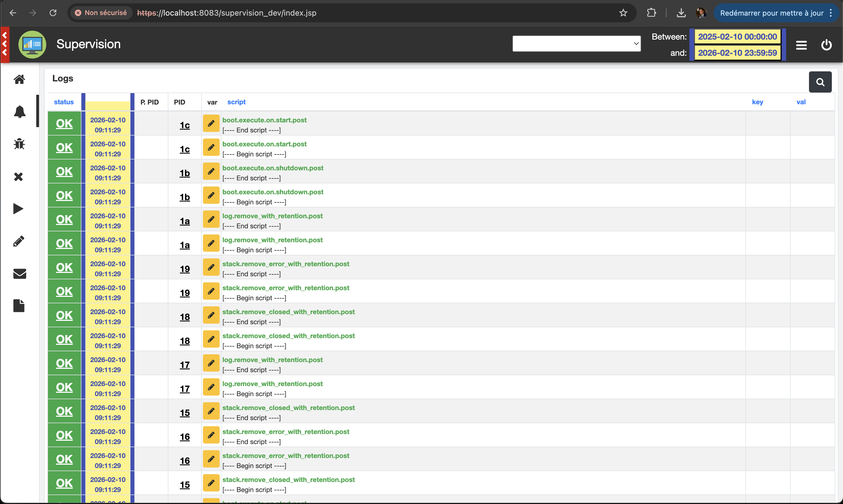Click the magnifier search button in Logs

[x=820, y=82]
